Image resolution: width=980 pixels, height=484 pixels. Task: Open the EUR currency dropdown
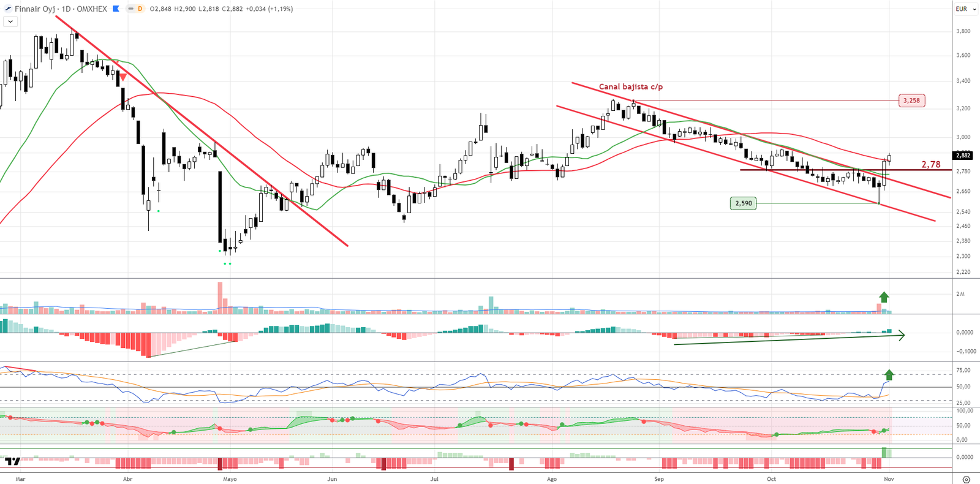pyautogui.click(x=965, y=9)
